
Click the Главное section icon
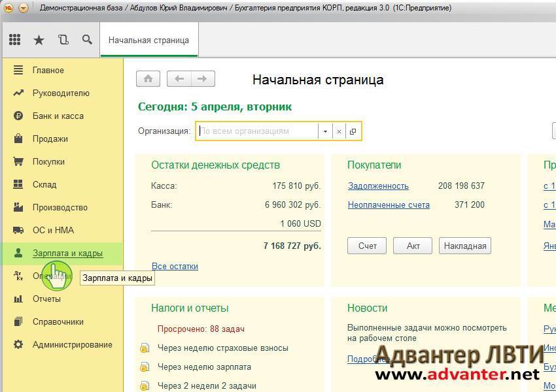[18, 70]
